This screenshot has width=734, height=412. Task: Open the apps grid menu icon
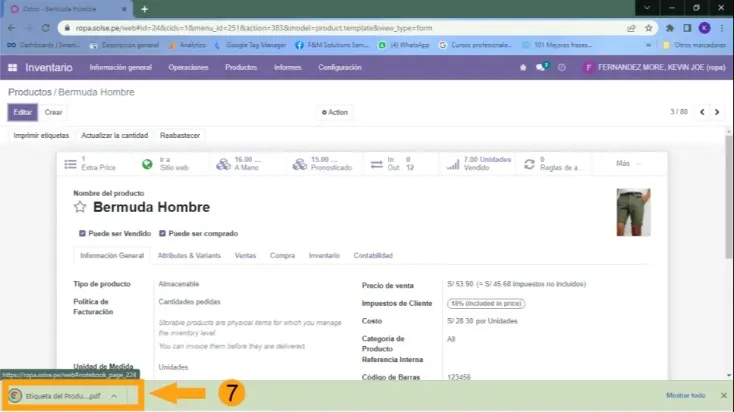coord(12,67)
